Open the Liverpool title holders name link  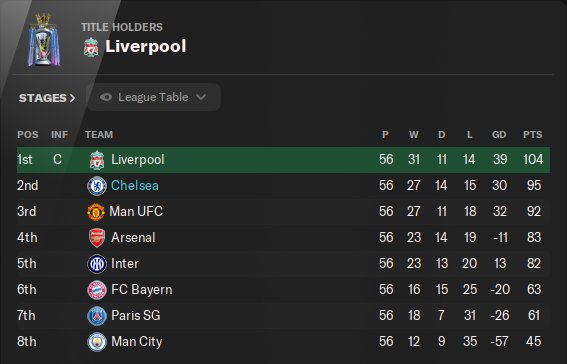click(x=146, y=47)
